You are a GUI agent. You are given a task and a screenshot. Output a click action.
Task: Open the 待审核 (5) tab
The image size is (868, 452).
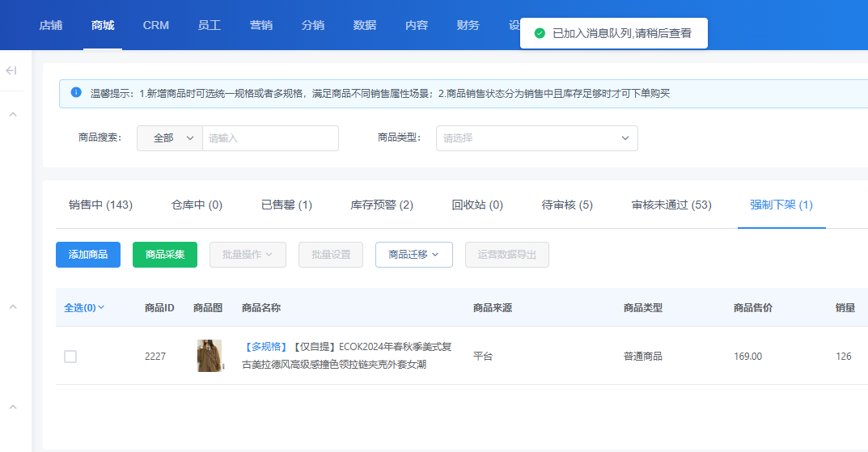pyautogui.click(x=567, y=205)
